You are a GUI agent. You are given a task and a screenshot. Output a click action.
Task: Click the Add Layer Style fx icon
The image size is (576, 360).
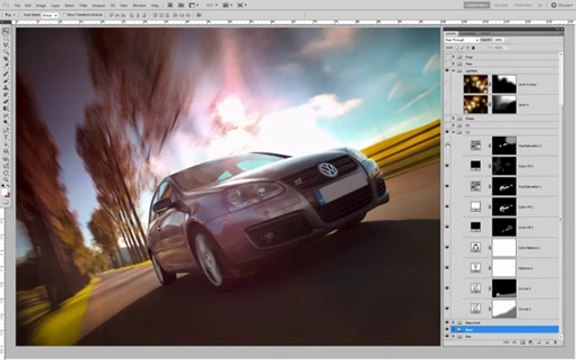pos(514,342)
